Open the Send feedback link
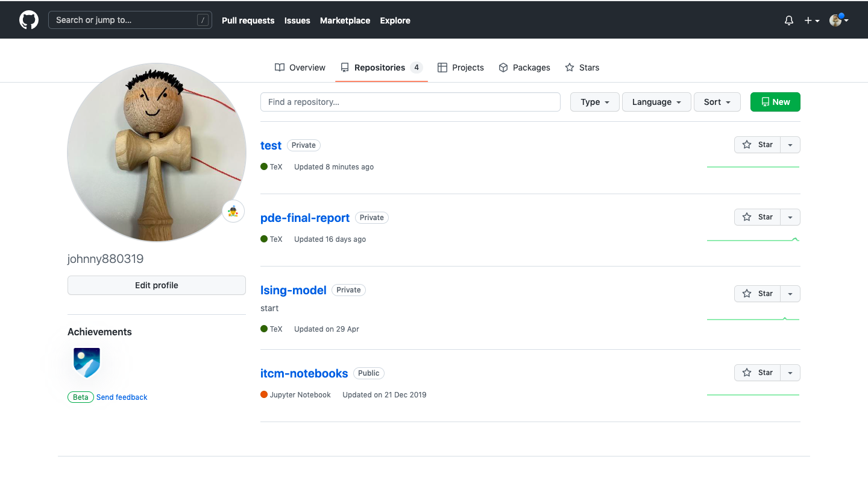 (x=121, y=397)
